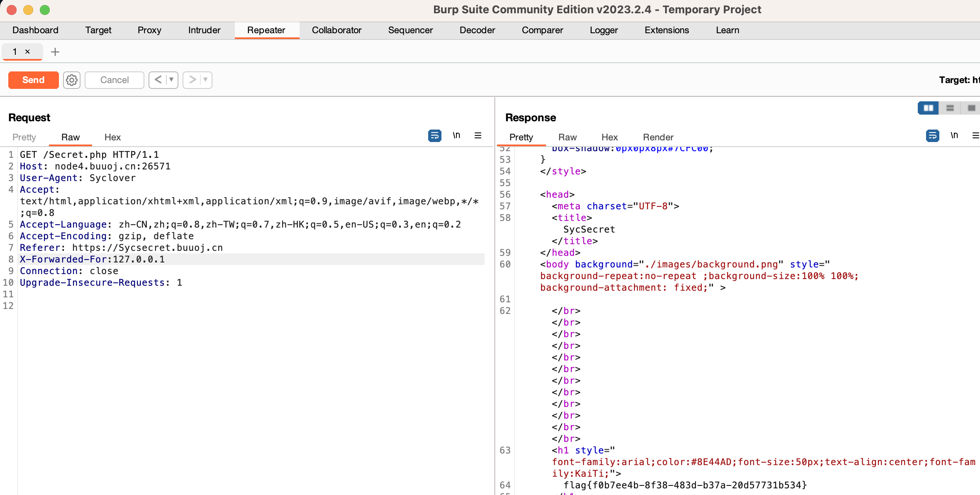Open Repeater settings gear icon
Screen dimensions: 980x495
click(x=72, y=80)
